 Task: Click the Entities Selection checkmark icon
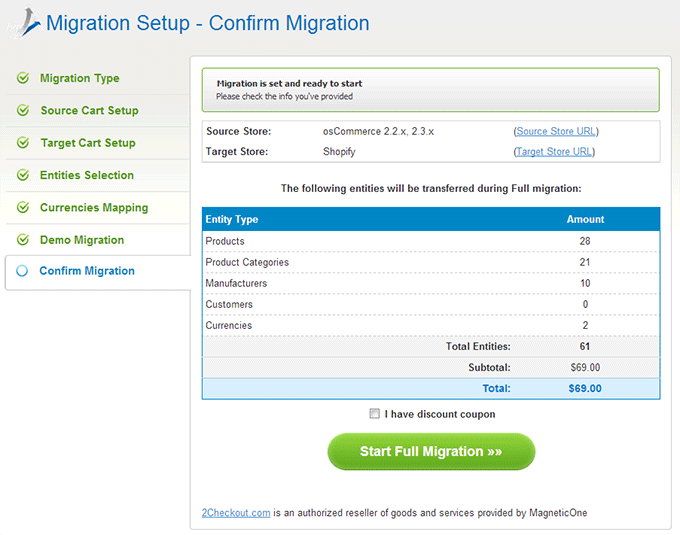click(x=23, y=175)
